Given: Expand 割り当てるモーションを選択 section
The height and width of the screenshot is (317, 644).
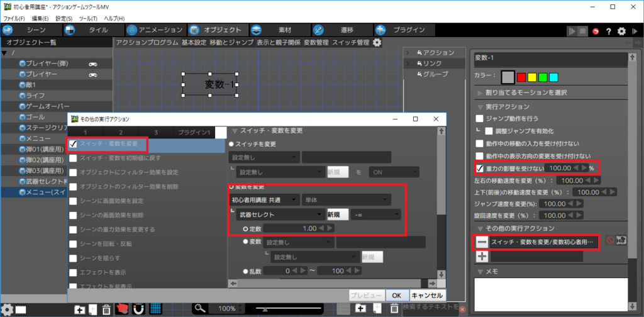Looking at the screenshot, I should pos(480,93).
